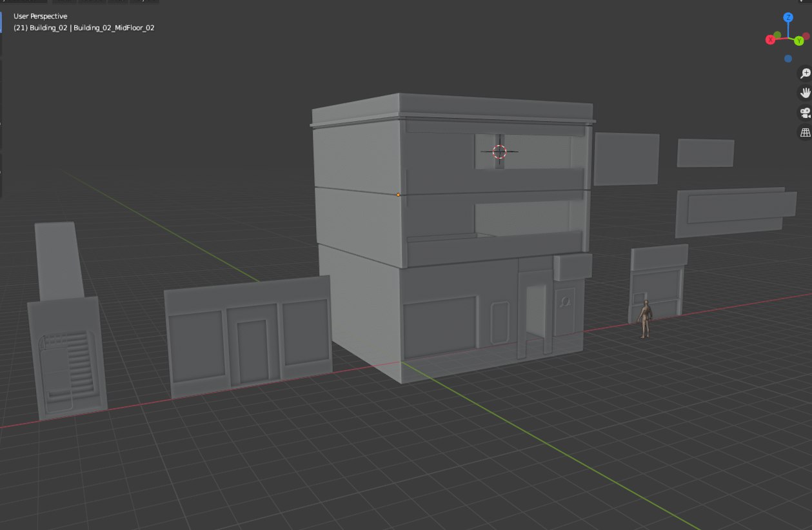Viewport: 812px width, 530px height.
Task: Click the hand pan view icon
Action: pos(805,93)
